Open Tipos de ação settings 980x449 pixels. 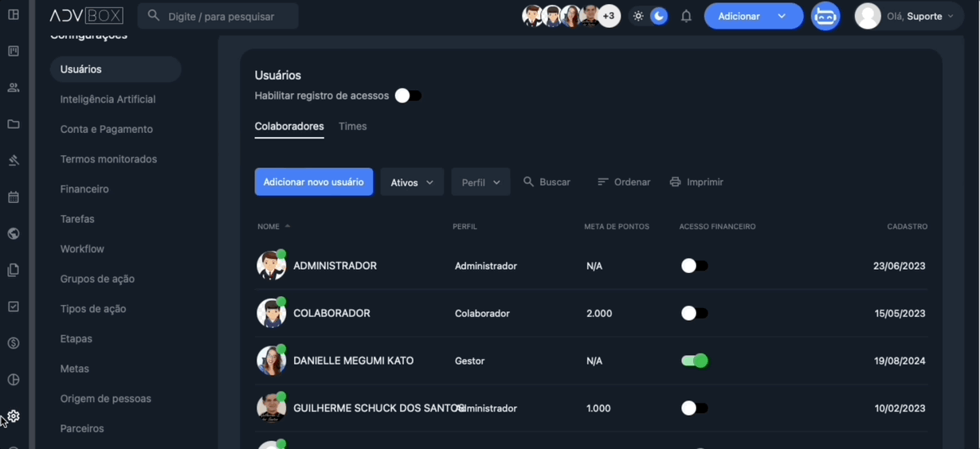(x=93, y=309)
